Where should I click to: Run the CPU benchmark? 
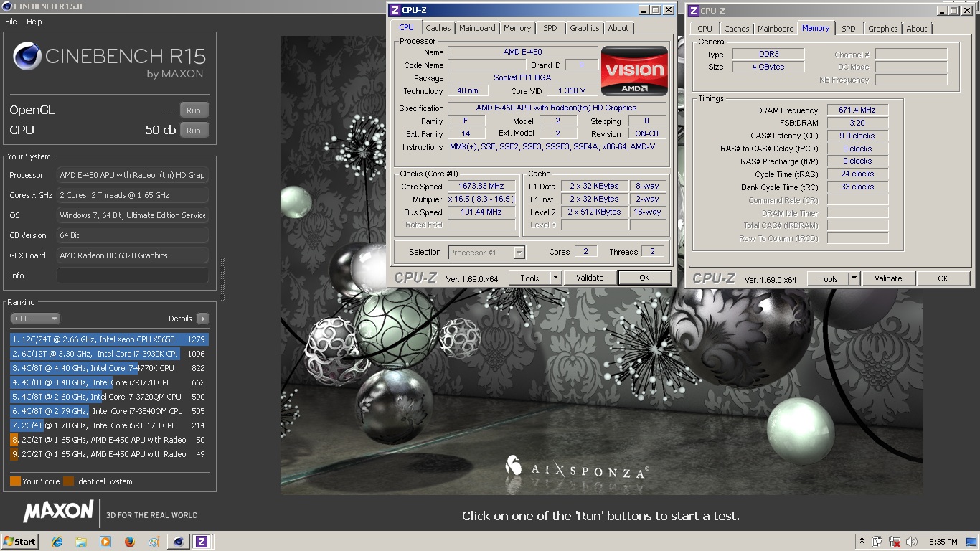click(x=194, y=131)
